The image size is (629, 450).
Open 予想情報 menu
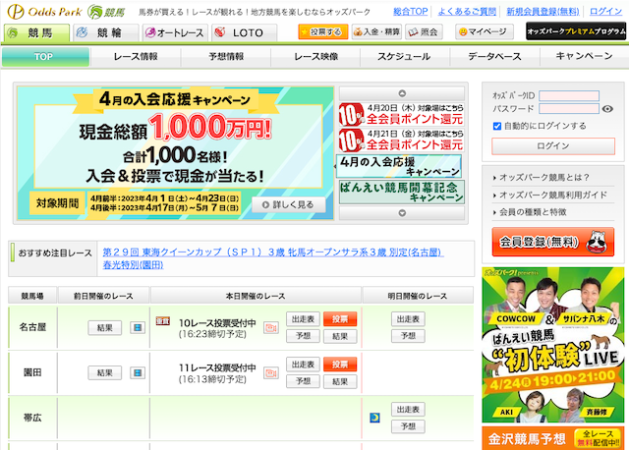pos(226,57)
